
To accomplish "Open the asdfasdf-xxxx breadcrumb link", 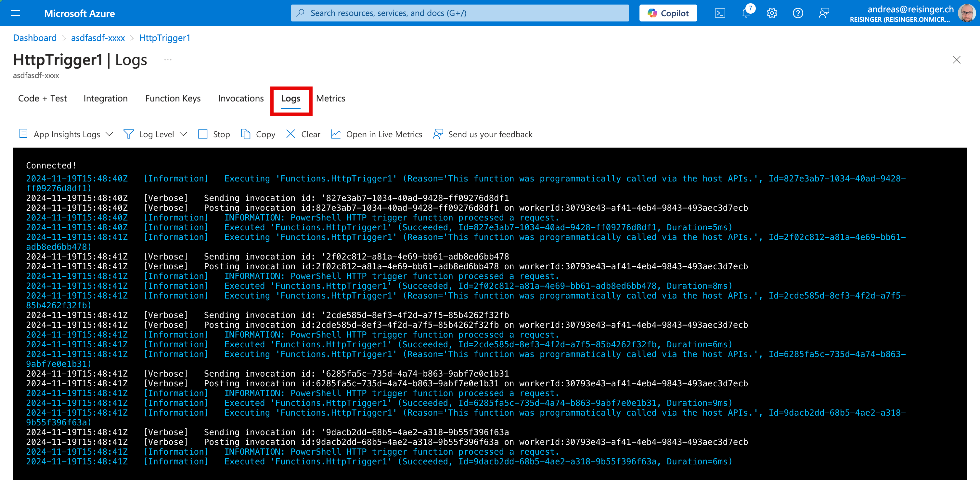I will click(x=98, y=38).
